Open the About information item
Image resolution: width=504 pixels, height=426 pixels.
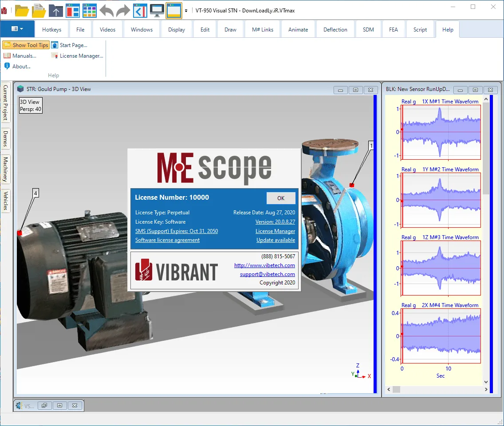17,67
